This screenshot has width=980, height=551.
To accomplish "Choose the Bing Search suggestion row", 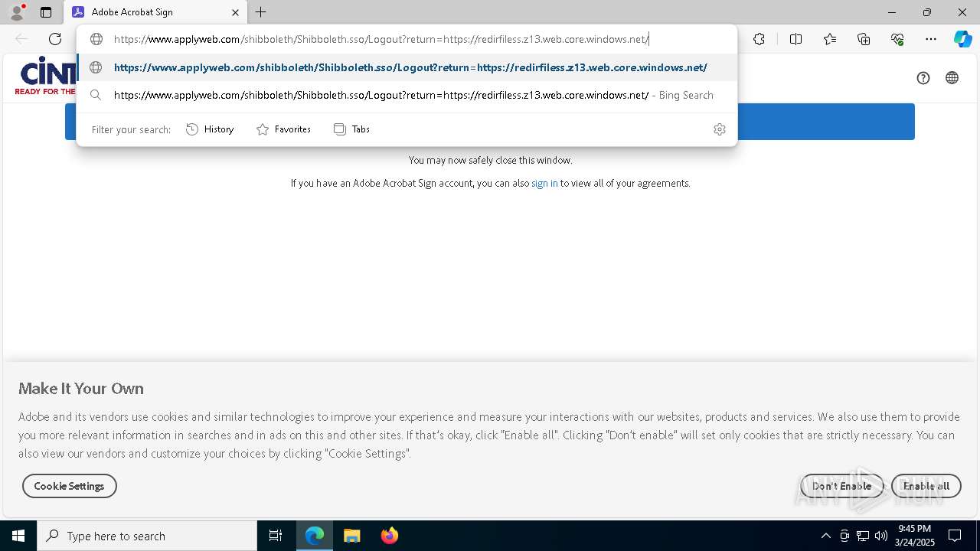I will pyautogui.click(x=407, y=95).
